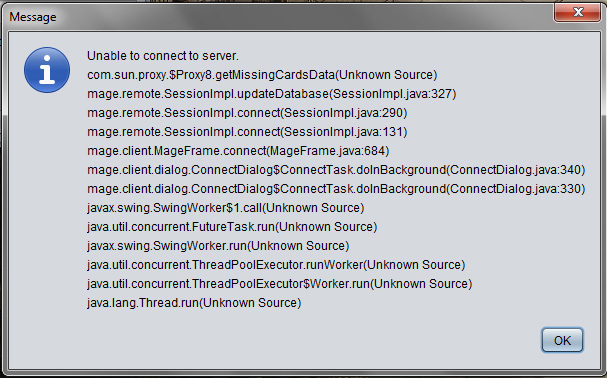This screenshot has height=378, width=607.
Task: Click the getMissingCardsData stack trace line
Action: 262,75
